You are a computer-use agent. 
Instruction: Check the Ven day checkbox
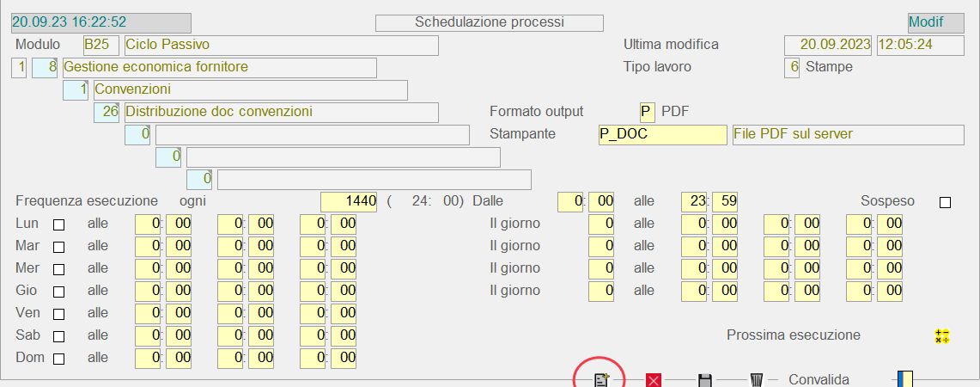[59, 314]
